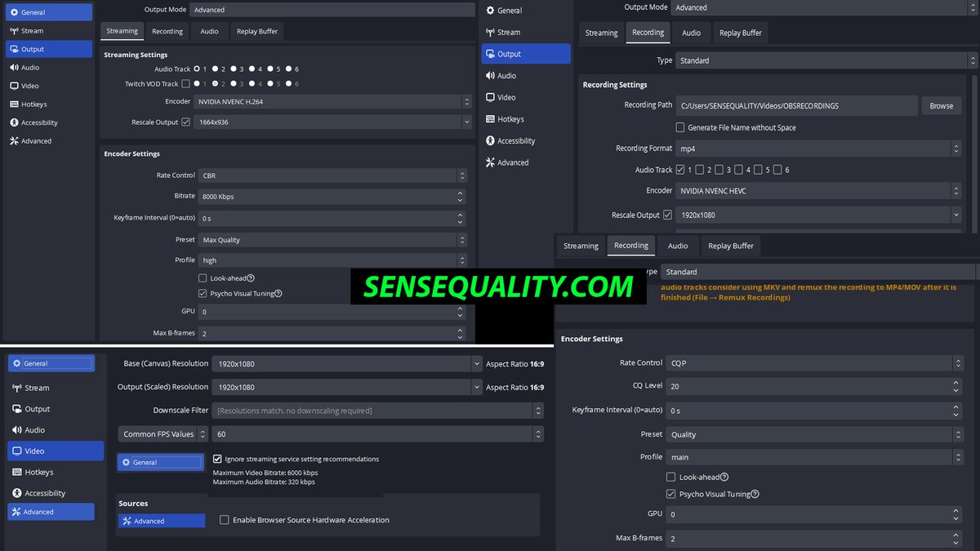The image size is (980, 551).
Task: Uncheck Rescale Output beside 1920x1080
Action: [668, 215]
